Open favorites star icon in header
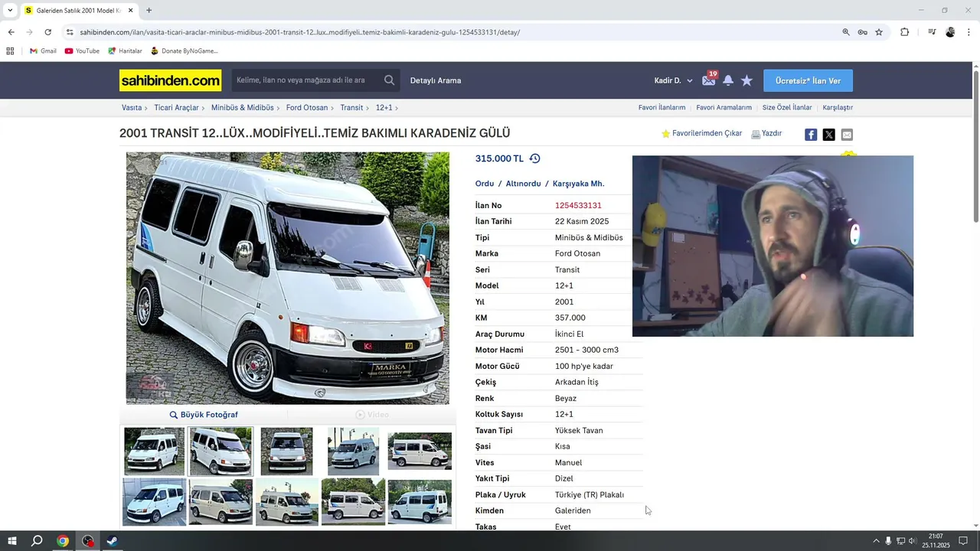Viewport: 980px width, 551px height. [x=746, y=80]
